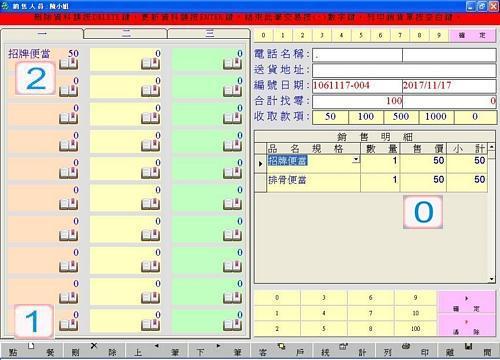Click the sales detail list scroll-up arrow

tap(492, 147)
